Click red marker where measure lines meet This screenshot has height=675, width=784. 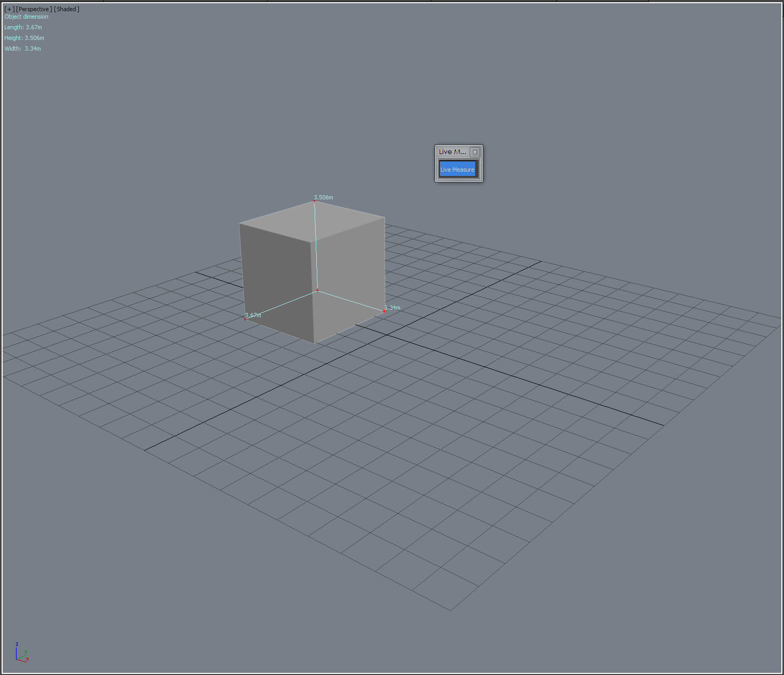coord(318,291)
